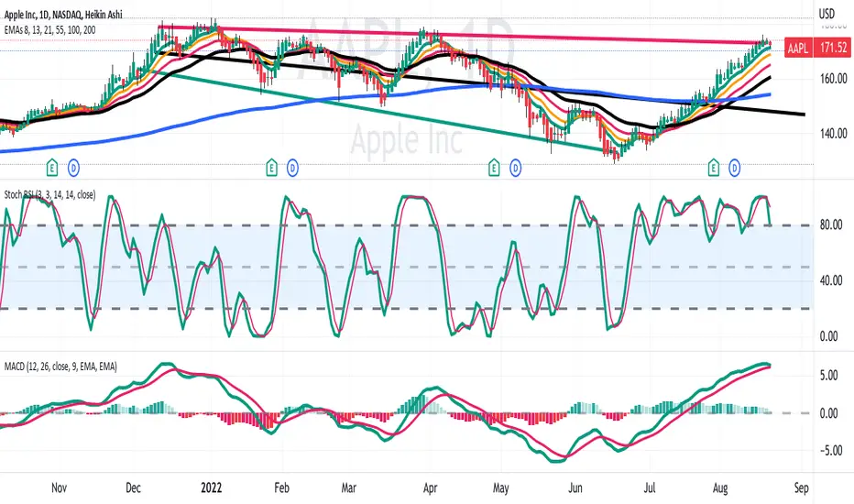Click the Aug label on time axis
This screenshot has height=504, width=854.
[x=720, y=488]
